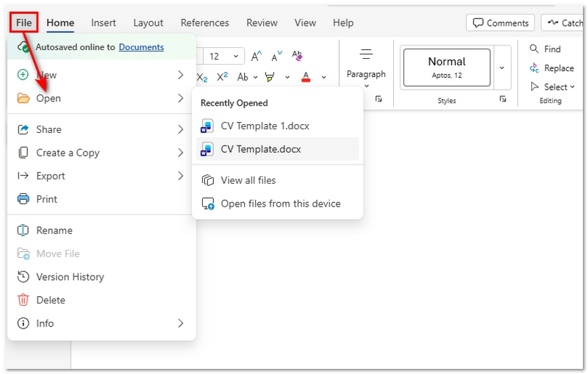Expand the Share submenu
The width and height of the screenshot is (588, 374).
pyautogui.click(x=180, y=129)
